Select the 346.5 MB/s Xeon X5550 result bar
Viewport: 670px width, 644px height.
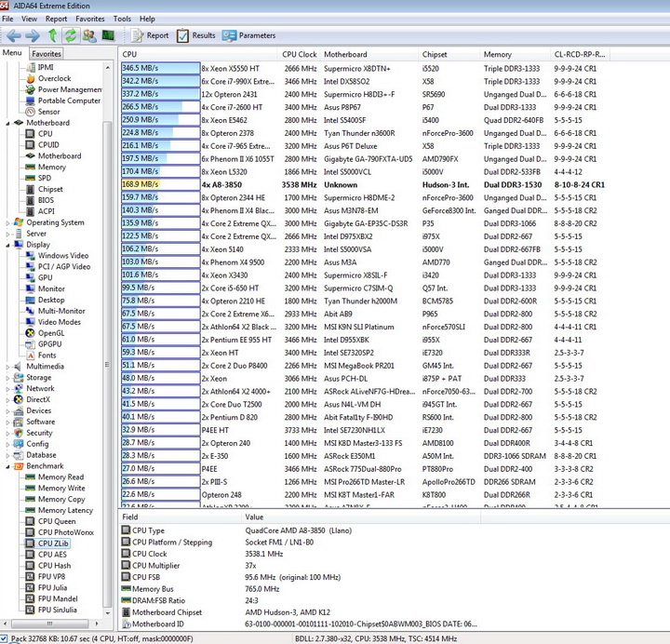click(160, 68)
